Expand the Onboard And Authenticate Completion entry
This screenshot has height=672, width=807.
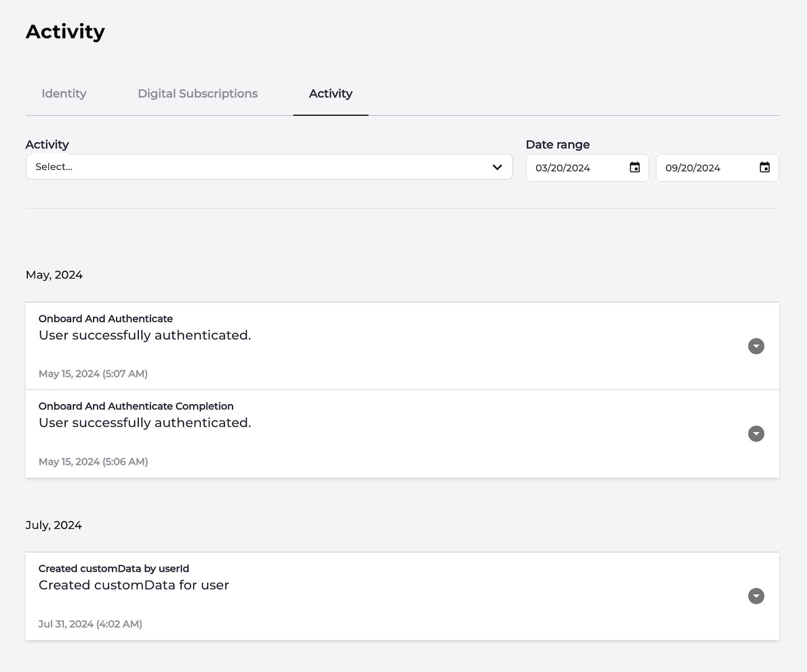pyautogui.click(x=756, y=434)
